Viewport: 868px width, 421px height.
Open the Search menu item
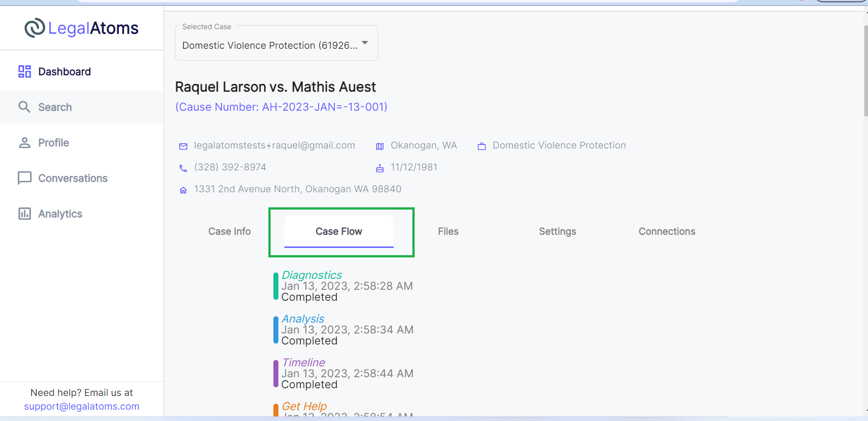pyautogui.click(x=82, y=107)
